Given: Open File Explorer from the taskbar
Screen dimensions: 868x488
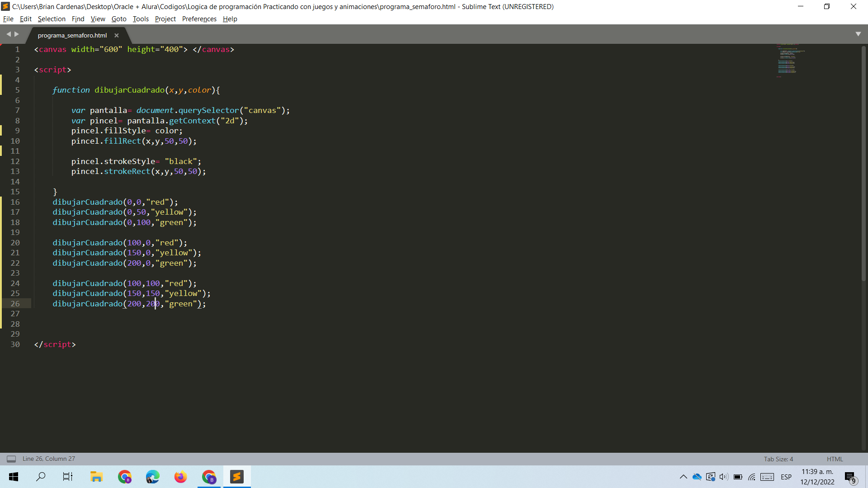Looking at the screenshot, I should 96,477.
